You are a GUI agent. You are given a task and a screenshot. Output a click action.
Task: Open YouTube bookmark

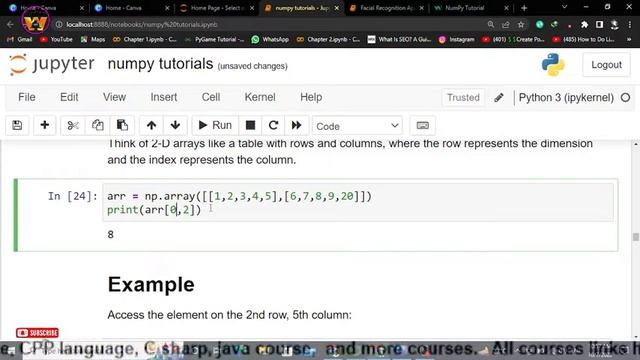pos(56,39)
